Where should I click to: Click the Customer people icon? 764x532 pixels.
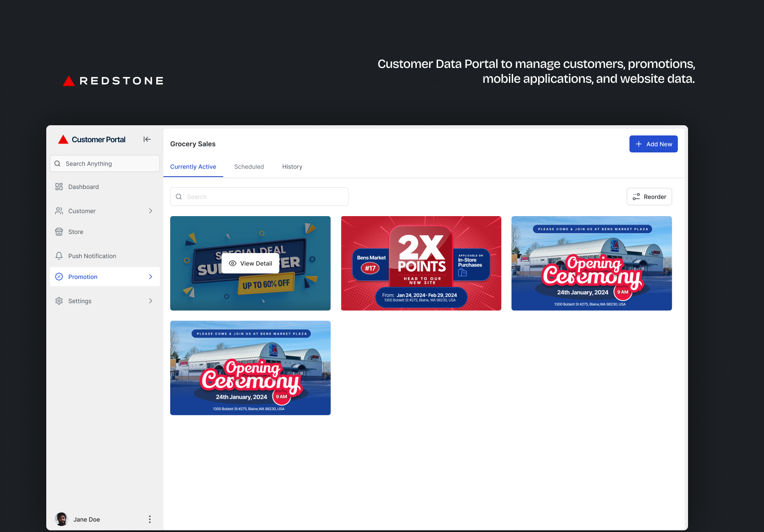pos(59,211)
